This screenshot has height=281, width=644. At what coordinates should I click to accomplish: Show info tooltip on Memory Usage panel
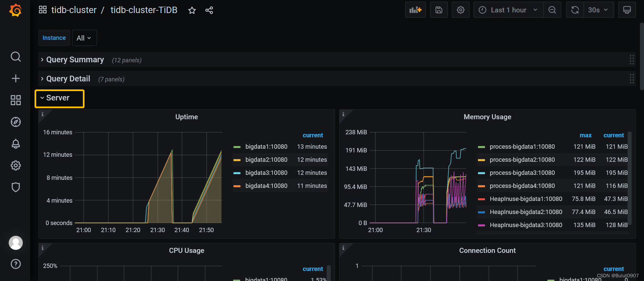[x=343, y=114]
